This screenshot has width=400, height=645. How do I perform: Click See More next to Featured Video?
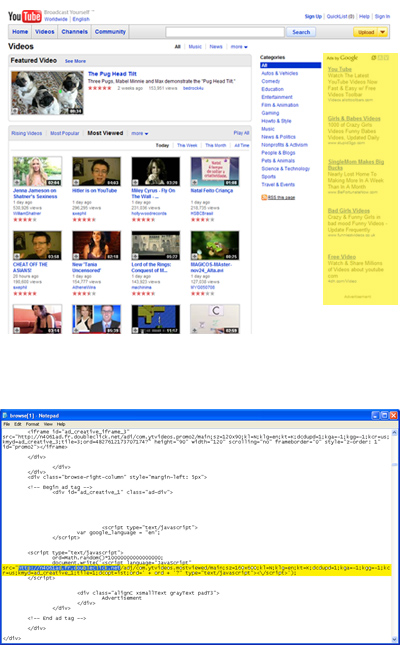(75, 61)
